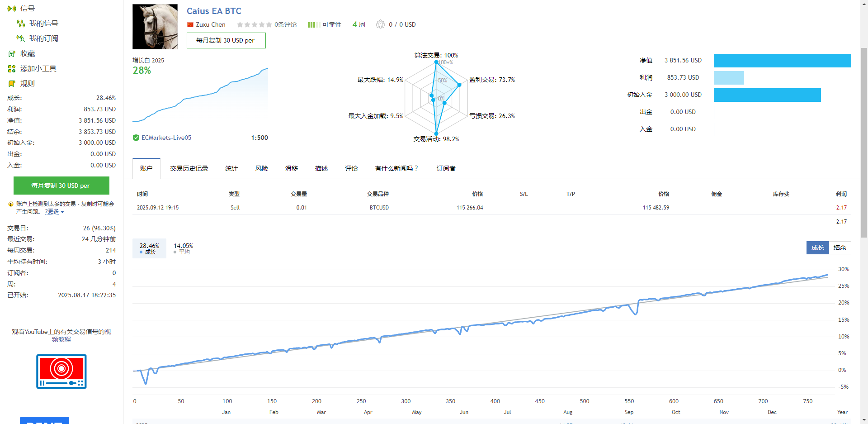Click the 算法交易: 100% radar label
This screenshot has width=868, height=424.
pos(436,56)
